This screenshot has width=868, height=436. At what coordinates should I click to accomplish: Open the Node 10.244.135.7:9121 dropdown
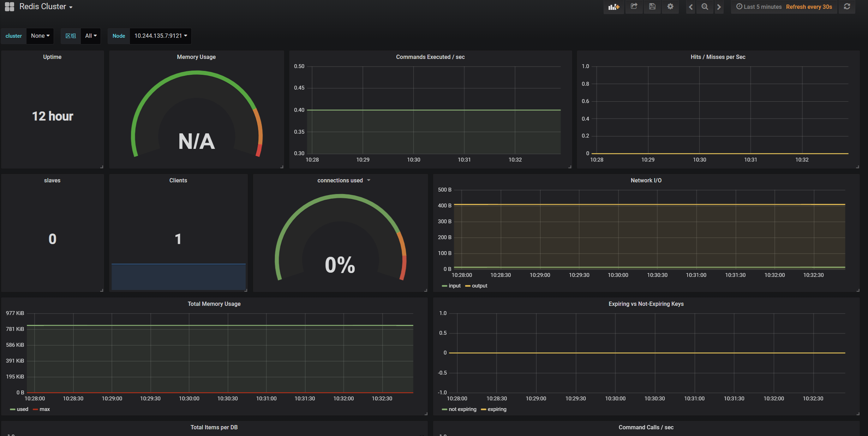[161, 36]
